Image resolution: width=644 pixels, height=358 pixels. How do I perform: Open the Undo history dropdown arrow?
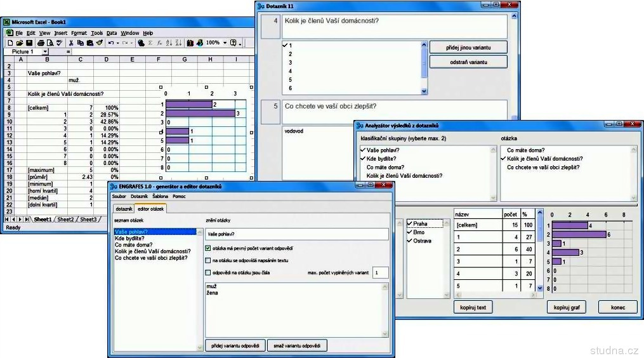tap(118, 43)
